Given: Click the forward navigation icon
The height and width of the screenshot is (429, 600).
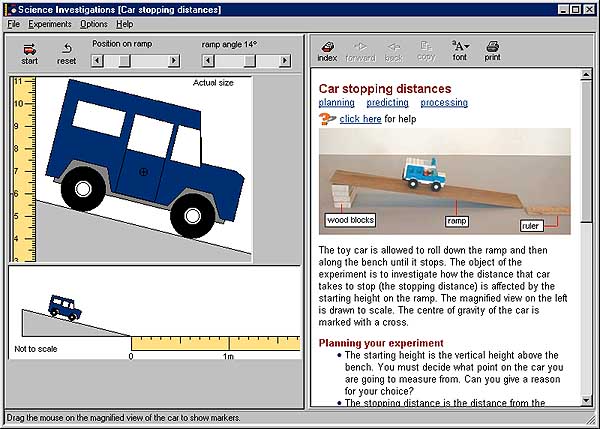Looking at the screenshot, I should [x=360, y=47].
